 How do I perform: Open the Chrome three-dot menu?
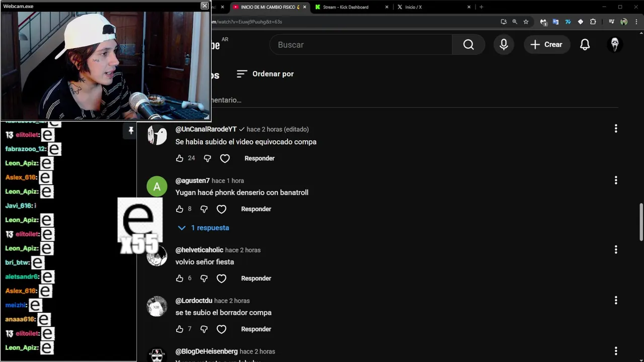point(636,22)
